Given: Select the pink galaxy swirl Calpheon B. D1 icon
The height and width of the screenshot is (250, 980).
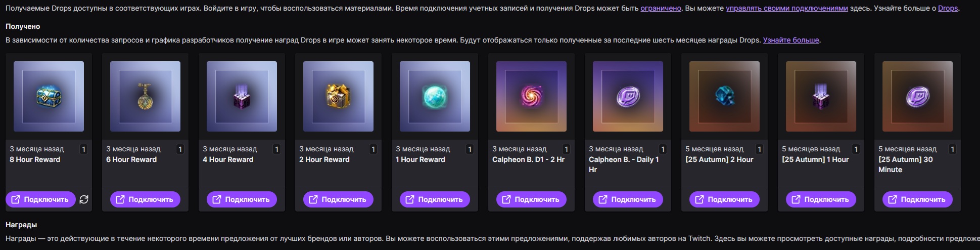Looking at the screenshot, I should pos(531,97).
